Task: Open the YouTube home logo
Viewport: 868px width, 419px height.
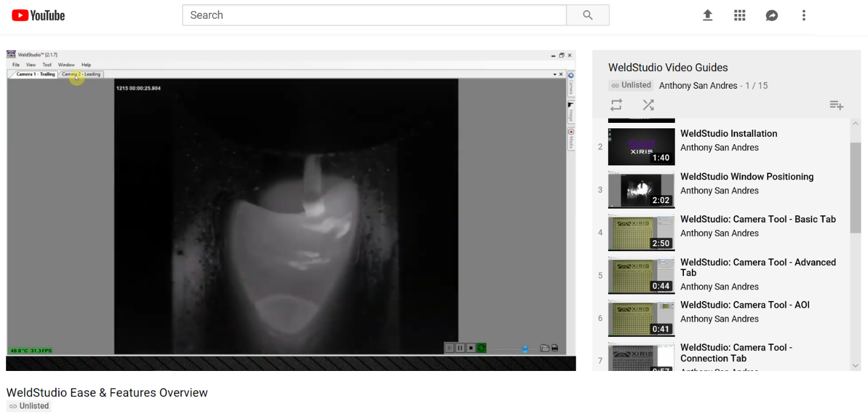Action: coord(38,15)
